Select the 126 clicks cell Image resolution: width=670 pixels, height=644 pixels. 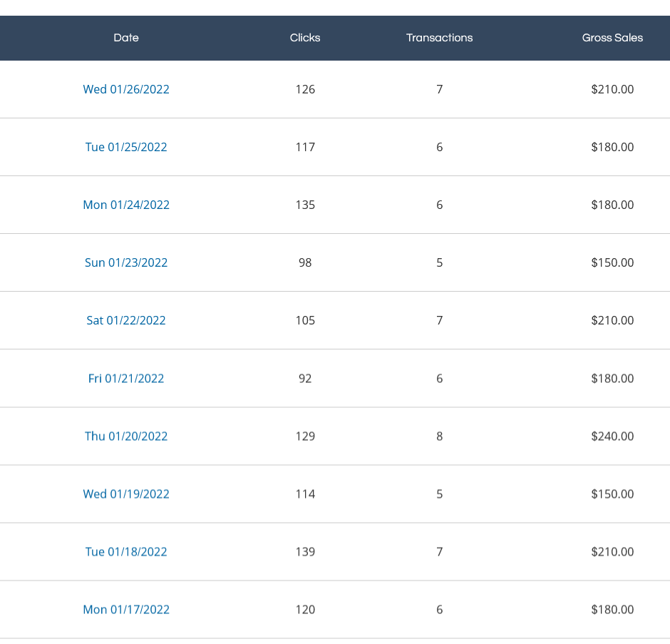[305, 89]
